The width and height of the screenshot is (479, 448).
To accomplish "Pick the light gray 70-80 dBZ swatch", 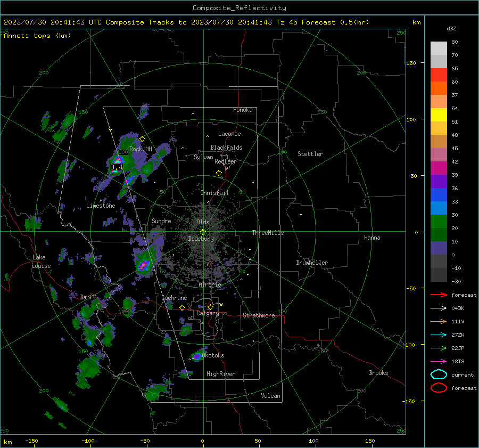I will click(x=439, y=48).
